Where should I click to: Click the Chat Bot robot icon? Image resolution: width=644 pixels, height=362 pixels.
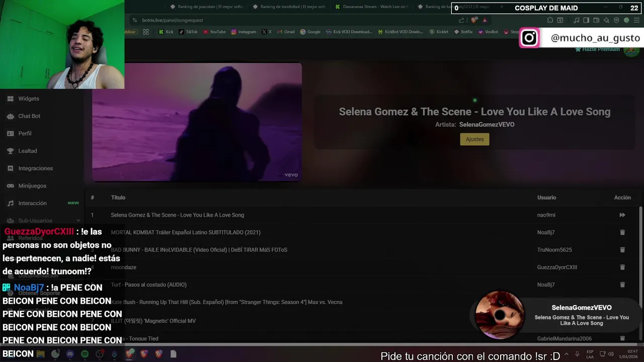click(10, 116)
